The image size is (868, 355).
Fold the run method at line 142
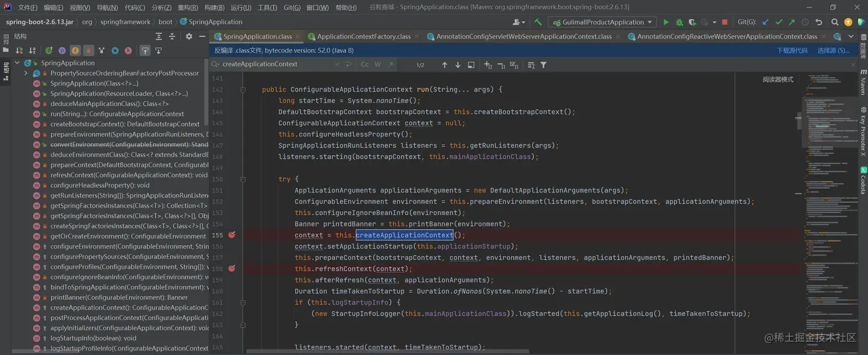243,90
